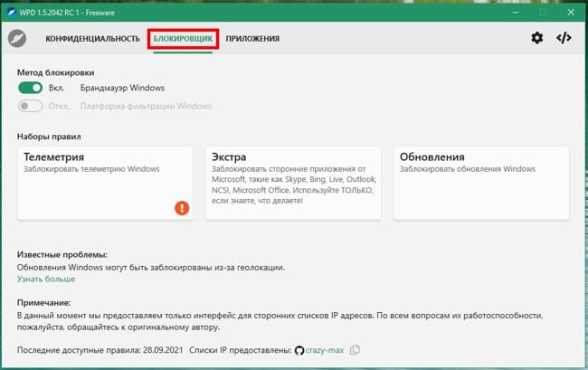
Task: Open the Приложения tab
Action: click(x=252, y=39)
